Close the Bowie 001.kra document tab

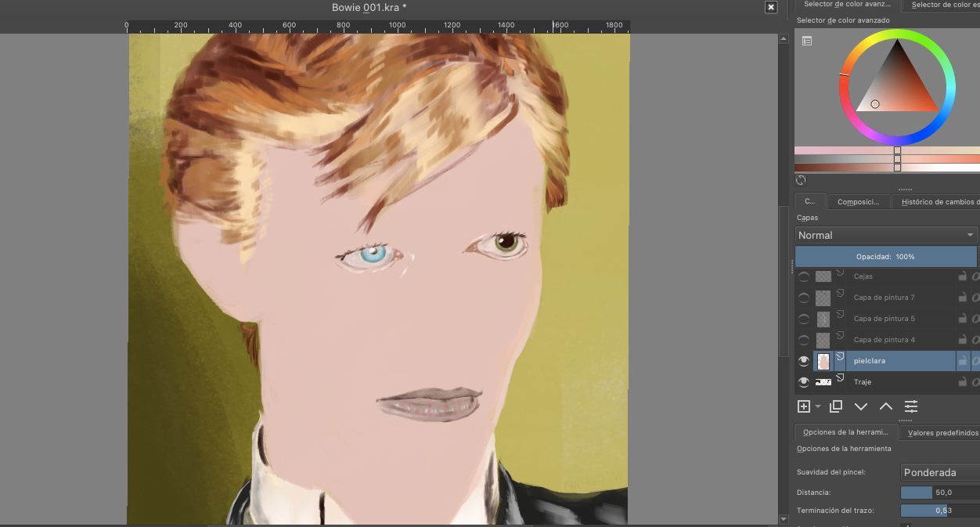771,7
